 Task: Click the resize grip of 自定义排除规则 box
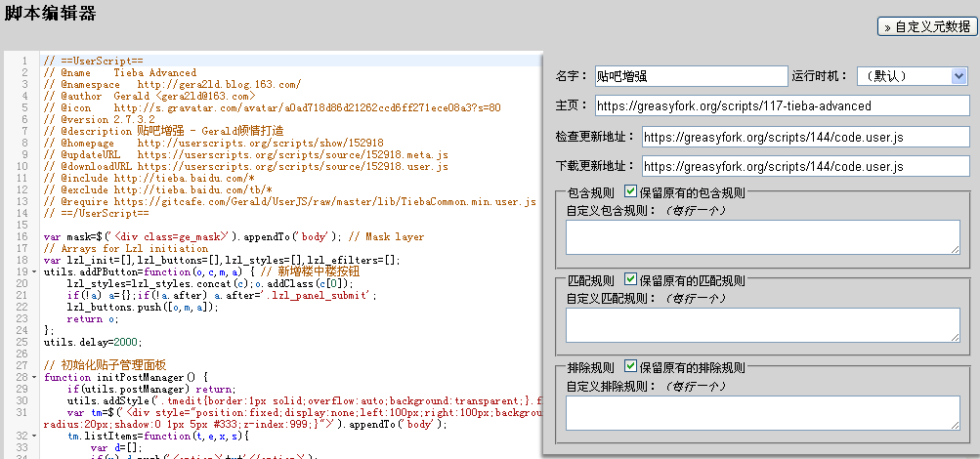[955, 426]
